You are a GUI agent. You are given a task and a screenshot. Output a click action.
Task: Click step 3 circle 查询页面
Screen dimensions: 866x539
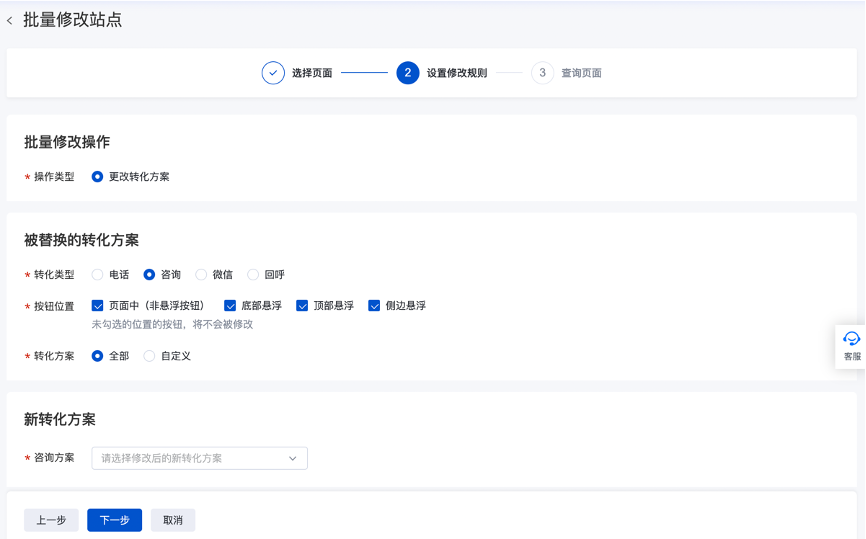click(542, 73)
